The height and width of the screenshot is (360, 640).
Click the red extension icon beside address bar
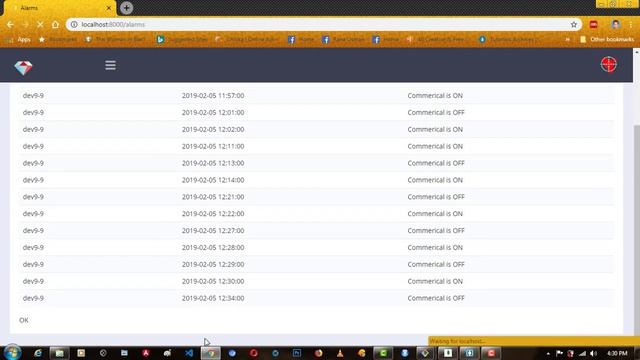pos(593,24)
